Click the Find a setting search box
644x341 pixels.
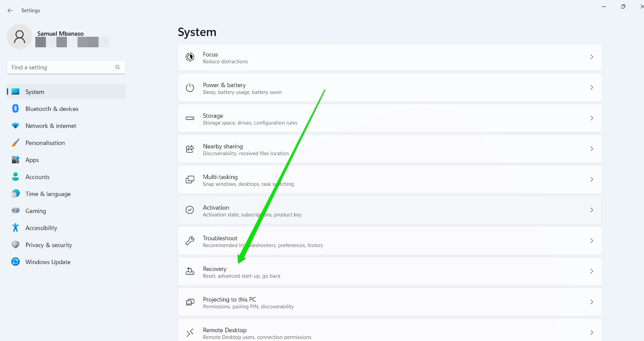coord(66,67)
